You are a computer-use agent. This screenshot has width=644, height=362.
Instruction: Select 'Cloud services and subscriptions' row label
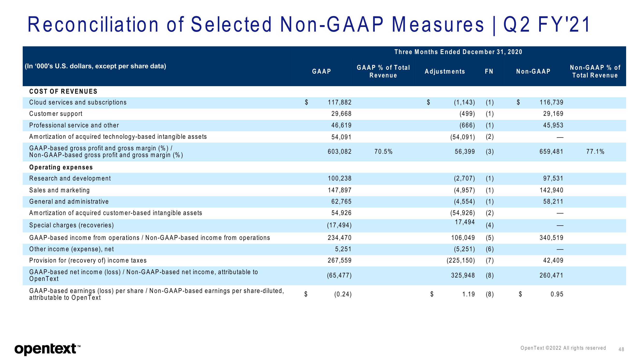click(78, 102)
